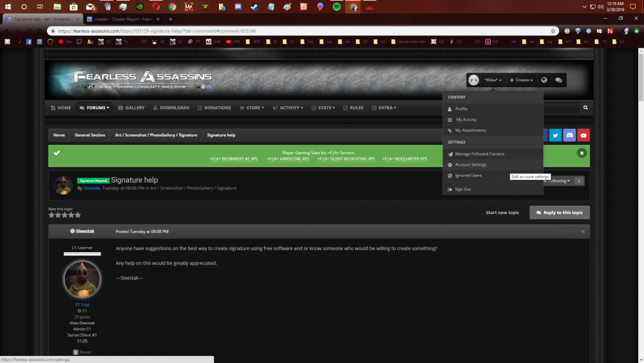Dismiss the green Player Gaming Stats banner

click(582, 153)
